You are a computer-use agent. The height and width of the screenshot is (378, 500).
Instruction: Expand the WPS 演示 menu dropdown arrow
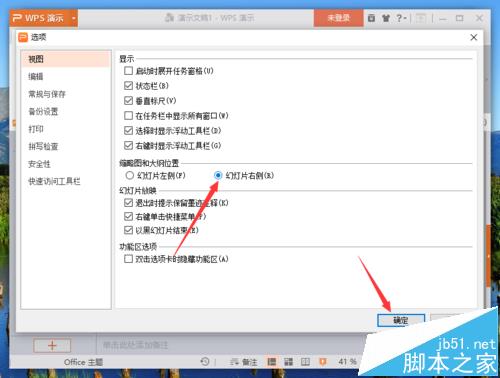coord(74,18)
